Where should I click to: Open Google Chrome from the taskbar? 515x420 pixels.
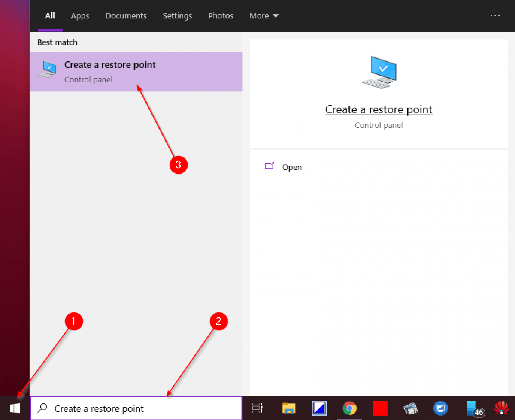point(349,408)
